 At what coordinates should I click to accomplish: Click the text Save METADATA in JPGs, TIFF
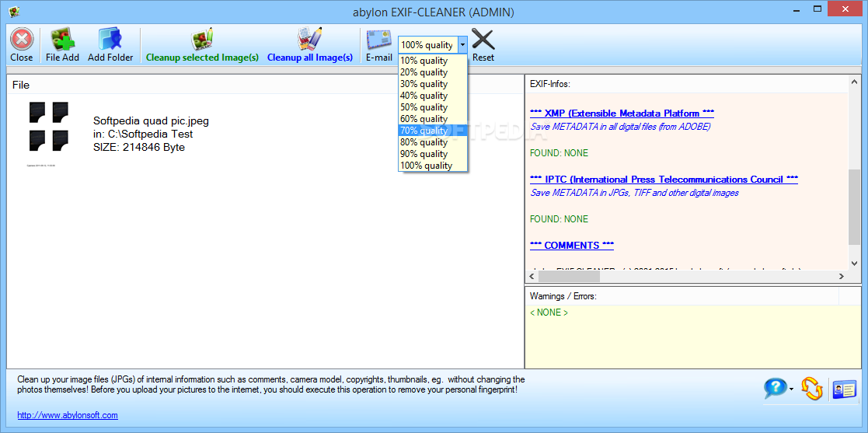coord(634,193)
